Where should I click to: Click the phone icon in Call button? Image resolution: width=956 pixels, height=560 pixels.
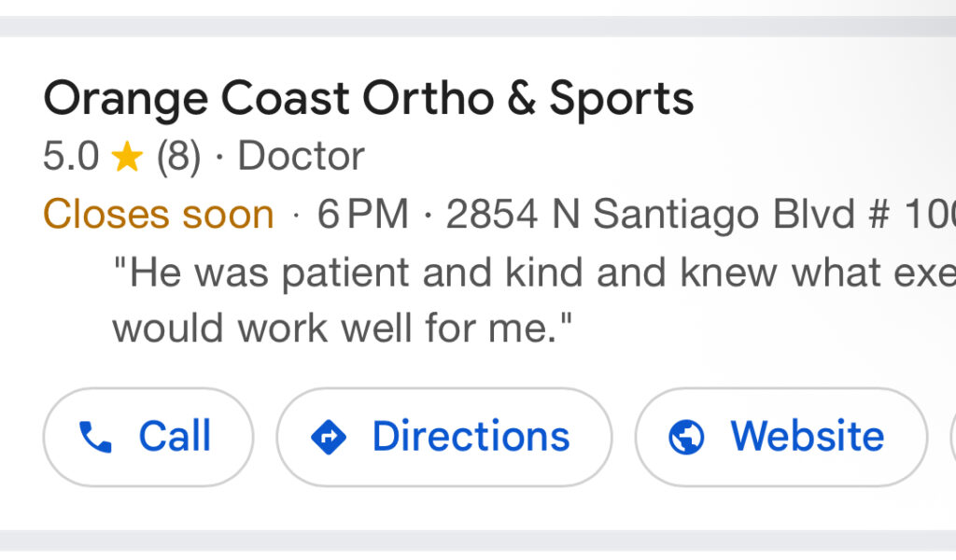pyautogui.click(x=95, y=437)
